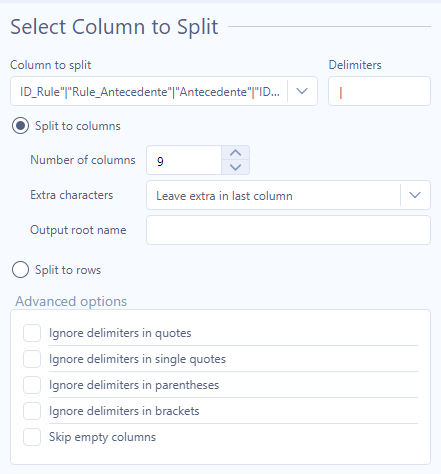The height and width of the screenshot is (474, 441).
Task: Click the ID_Rule column selection field
Action: [x=164, y=91]
